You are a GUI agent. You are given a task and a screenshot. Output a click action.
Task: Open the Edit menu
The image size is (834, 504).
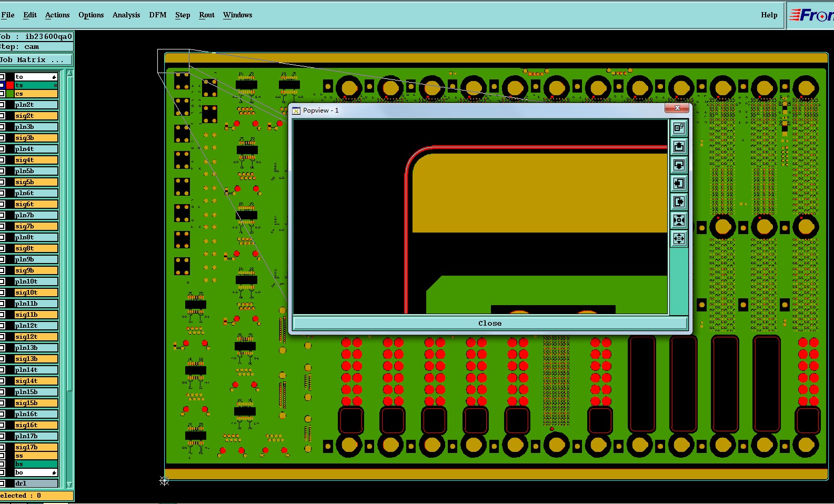click(x=30, y=15)
